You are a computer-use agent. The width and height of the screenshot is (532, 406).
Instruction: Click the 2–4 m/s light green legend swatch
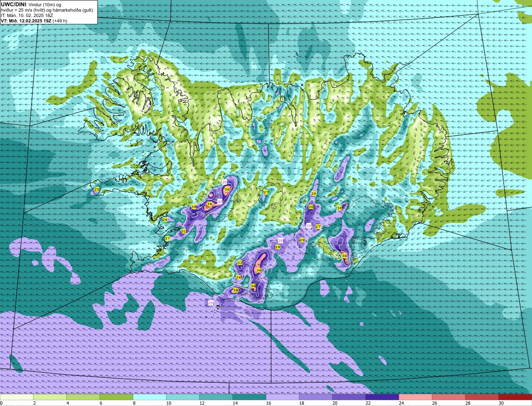pyautogui.click(x=50, y=397)
